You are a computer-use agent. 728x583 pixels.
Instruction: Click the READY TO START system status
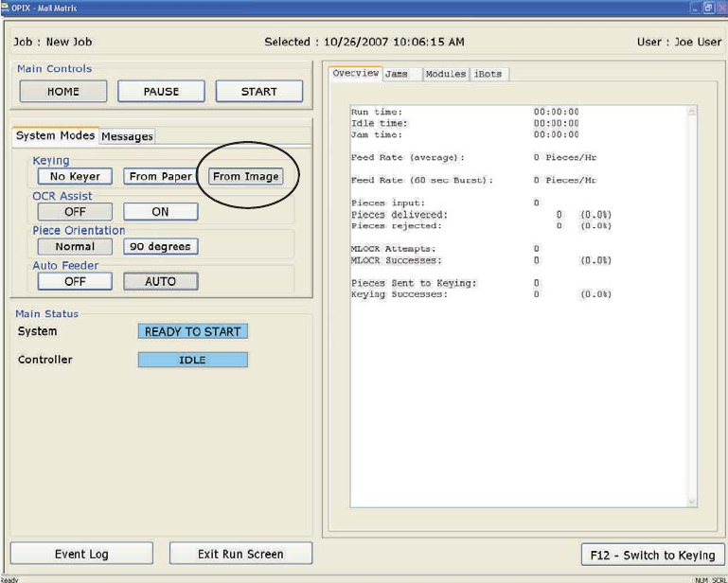point(193,331)
